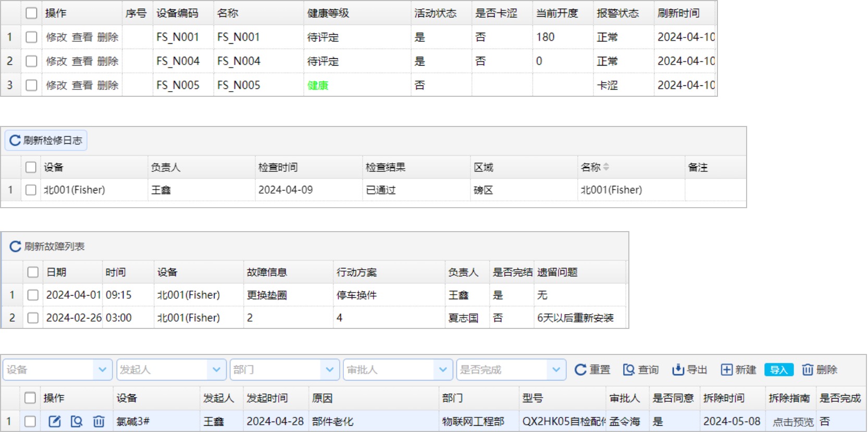Image resolution: width=868 pixels, height=432 pixels.
Task: Open the 设备 filter dropdown
Action: 102,370
